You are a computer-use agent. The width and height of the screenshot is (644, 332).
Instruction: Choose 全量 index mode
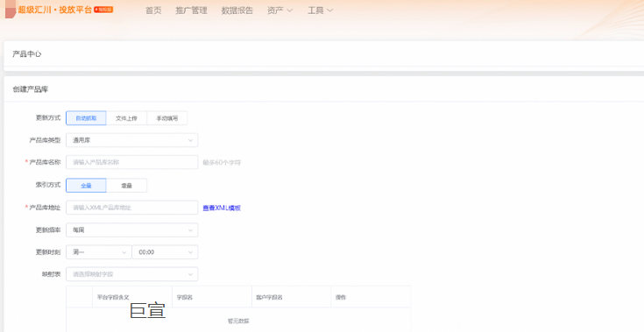click(x=86, y=186)
